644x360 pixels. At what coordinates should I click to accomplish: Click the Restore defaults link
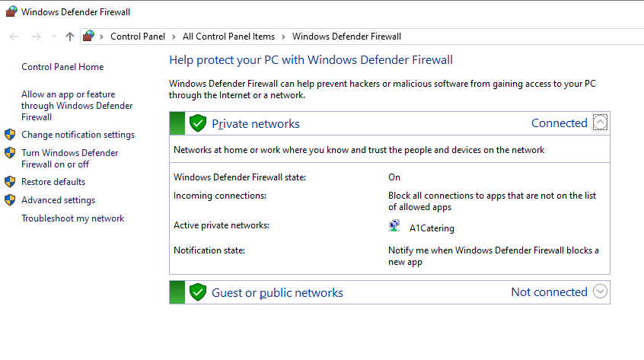(53, 181)
